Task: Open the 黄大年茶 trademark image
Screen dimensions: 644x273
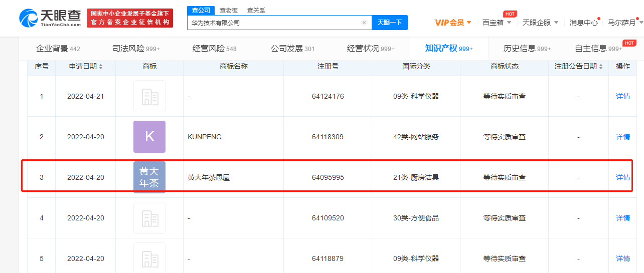Action: pos(149,177)
